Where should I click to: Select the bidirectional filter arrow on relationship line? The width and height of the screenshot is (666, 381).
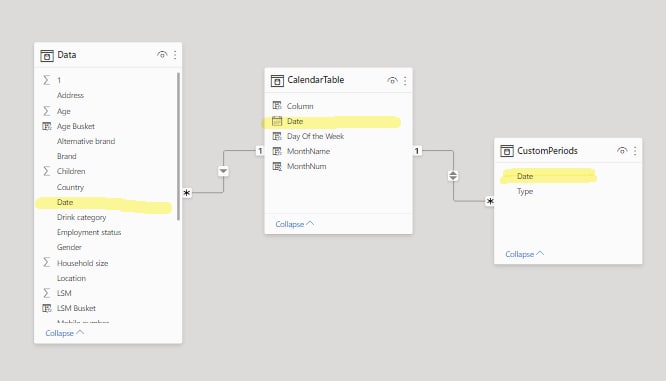453,175
